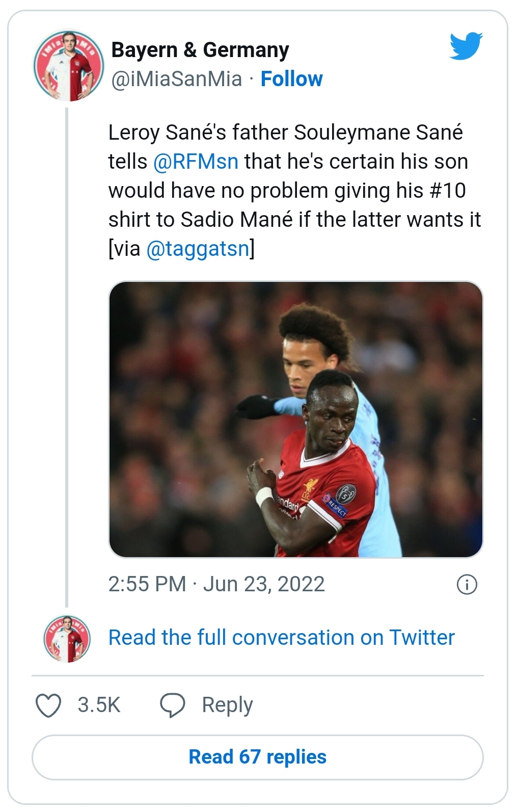Click the reply speech bubble icon
The width and height of the screenshot is (517, 812).
pos(173,705)
